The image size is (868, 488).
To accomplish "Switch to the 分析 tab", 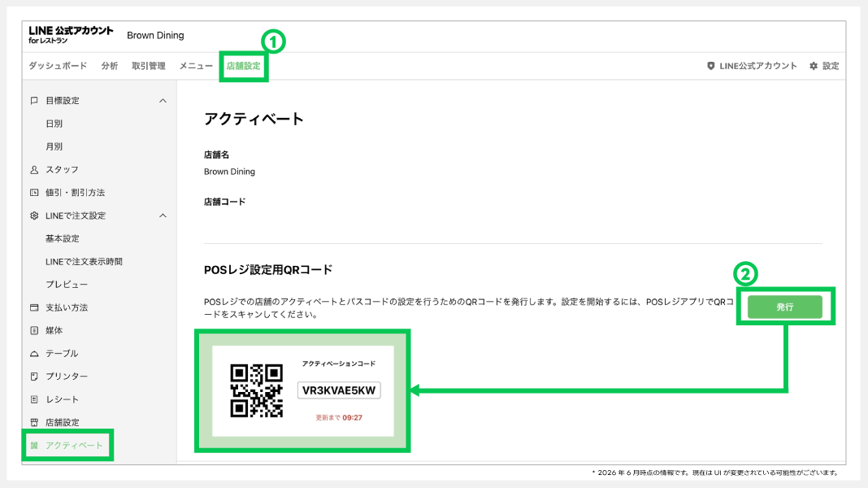I will click(109, 66).
